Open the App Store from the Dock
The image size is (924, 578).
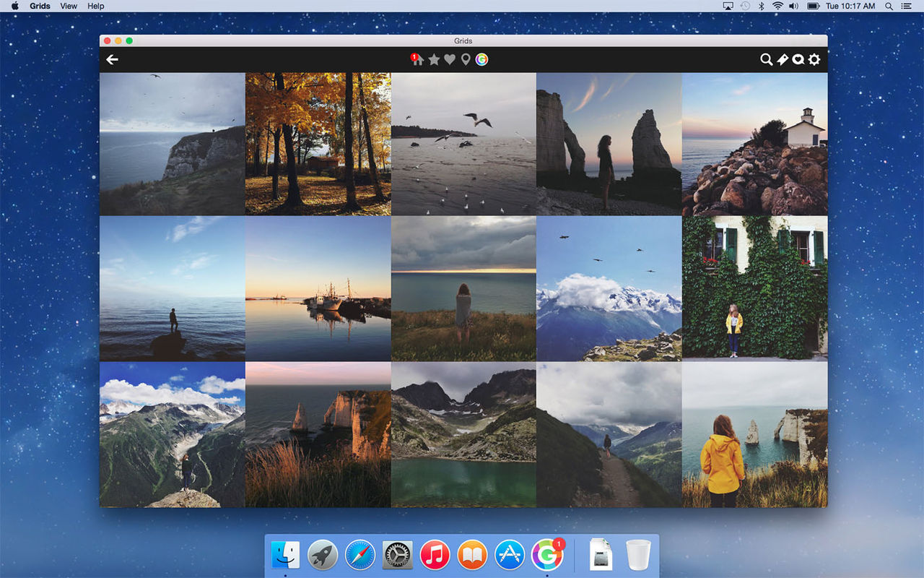coord(510,554)
